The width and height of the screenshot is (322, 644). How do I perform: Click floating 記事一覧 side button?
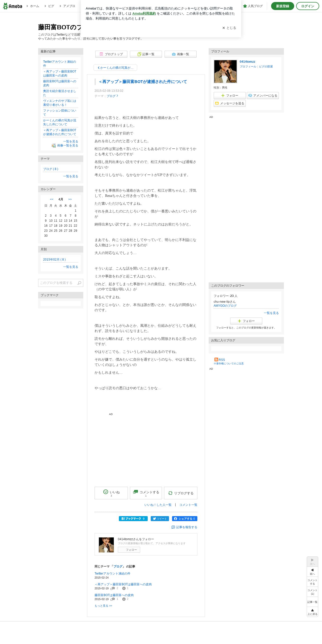(x=312, y=602)
